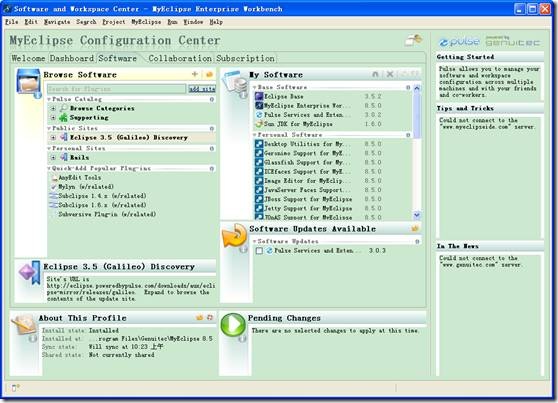The width and height of the screenshot is (558, 403).
Task: Expand the Supporting tree node
Action: pyautogui.click(x=53, y=117)
